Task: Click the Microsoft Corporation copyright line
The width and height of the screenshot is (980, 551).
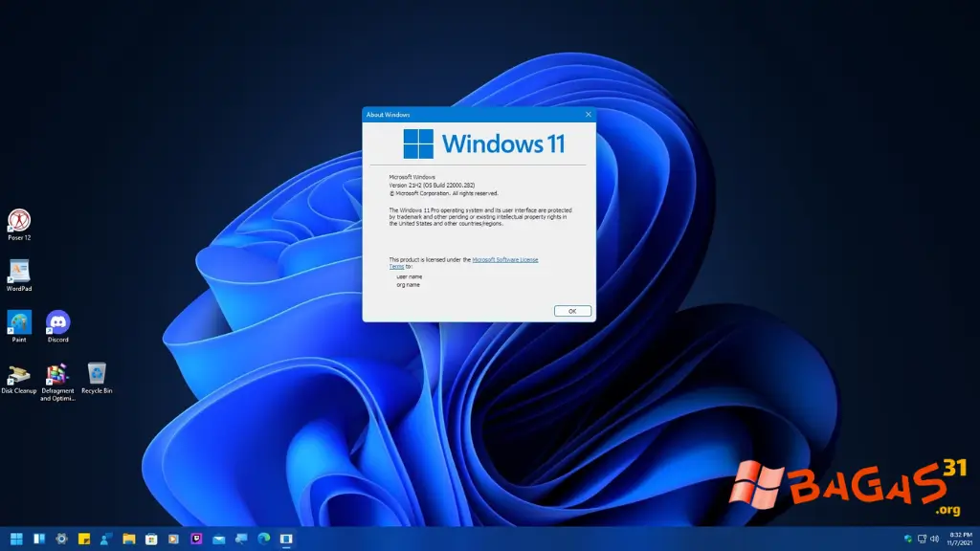Action: pyautogui.click(x=444, y=193)
